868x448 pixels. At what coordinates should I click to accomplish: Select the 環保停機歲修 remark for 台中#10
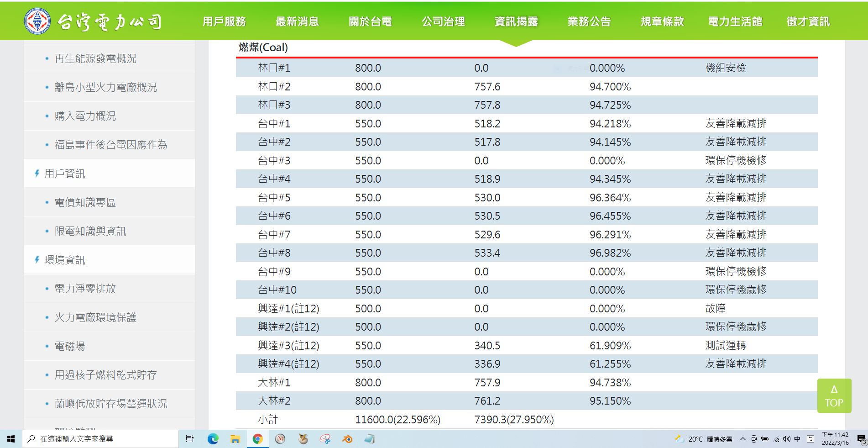coord(736,290)
